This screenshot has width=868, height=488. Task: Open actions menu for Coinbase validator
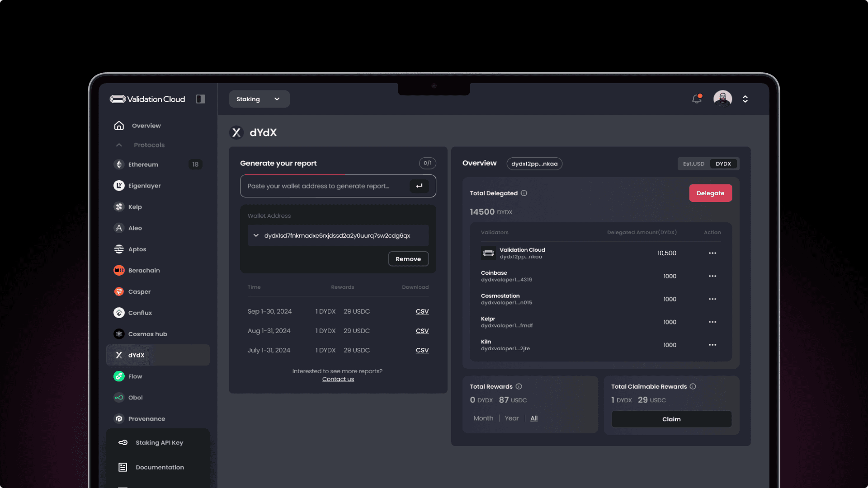click(712, 276)
